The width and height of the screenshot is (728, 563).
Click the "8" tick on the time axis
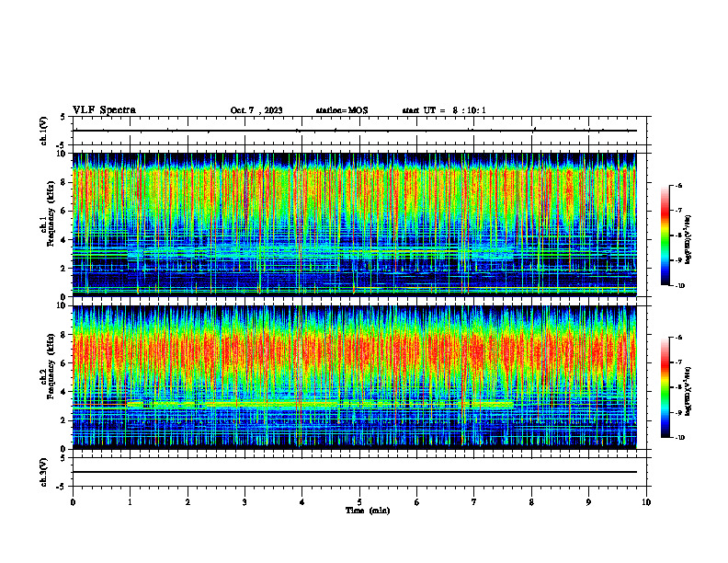[531, 502]
